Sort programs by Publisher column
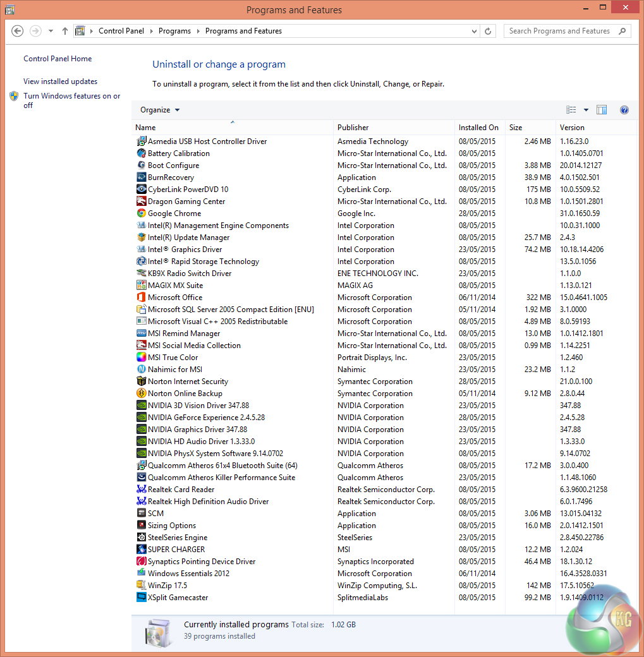This screenshot has width=644, height=657. pyautogui.click(x=353, y=128)
